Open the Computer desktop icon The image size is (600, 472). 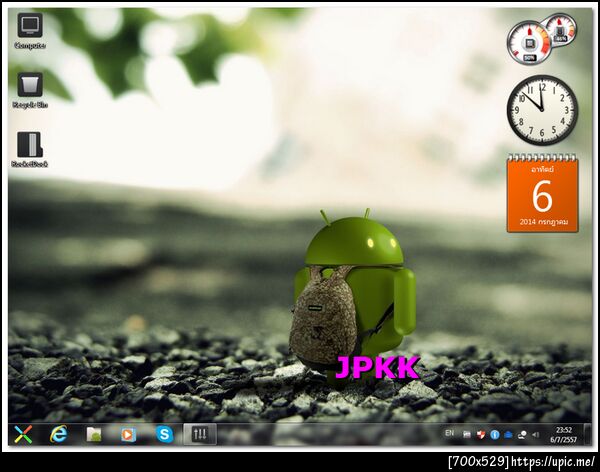point(30,31)
